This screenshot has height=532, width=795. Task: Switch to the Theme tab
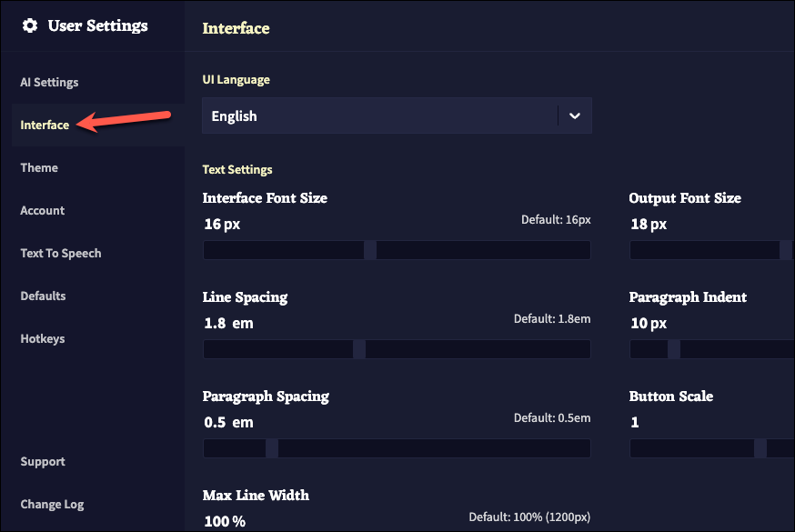tap(39, 167)
